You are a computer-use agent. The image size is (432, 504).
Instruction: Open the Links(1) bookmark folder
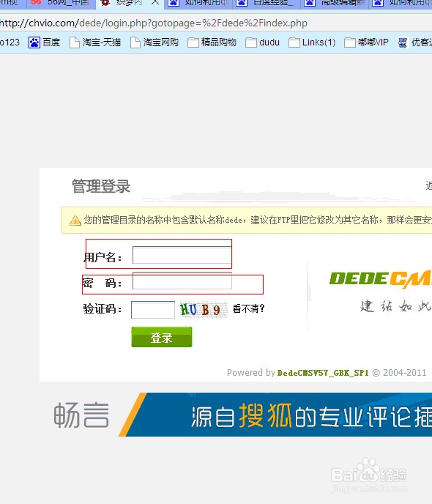pos(312,42)
